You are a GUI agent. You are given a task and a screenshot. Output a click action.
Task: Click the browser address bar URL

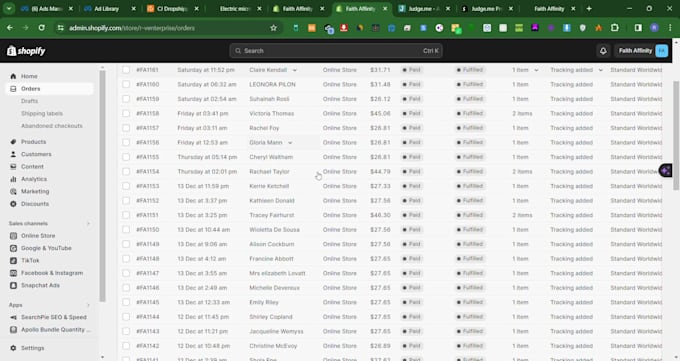132,28
